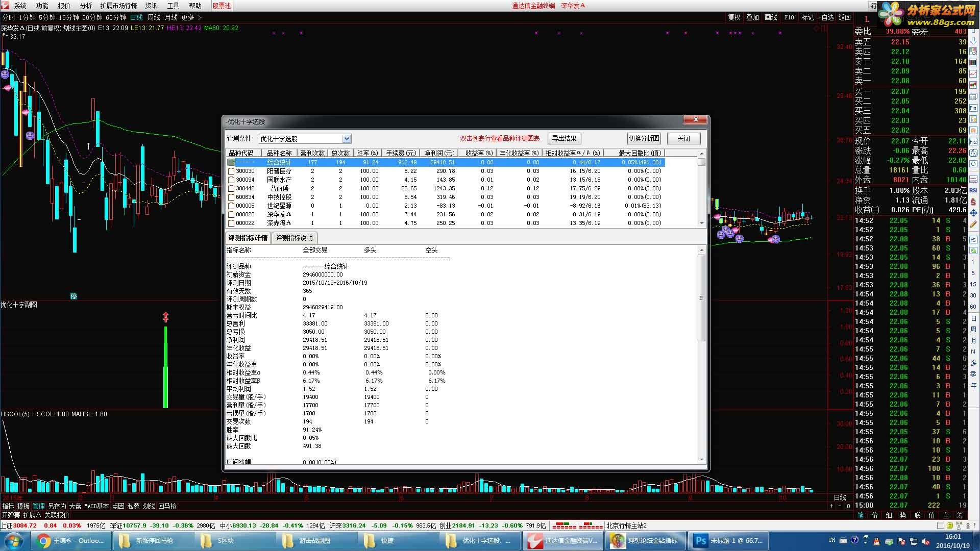
Task: Click the red dollar sign sidebar icon
Action: (973, 202)
